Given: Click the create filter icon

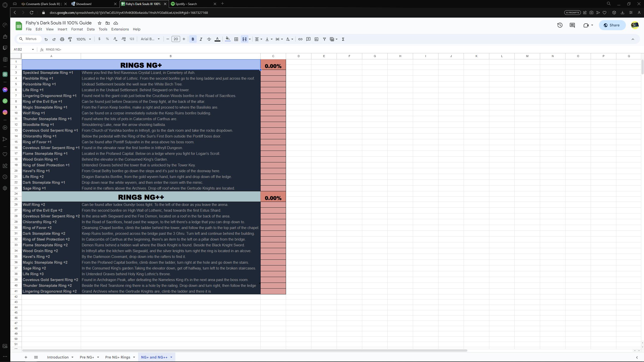Looking at the screenshot, I should pos(324,39).
